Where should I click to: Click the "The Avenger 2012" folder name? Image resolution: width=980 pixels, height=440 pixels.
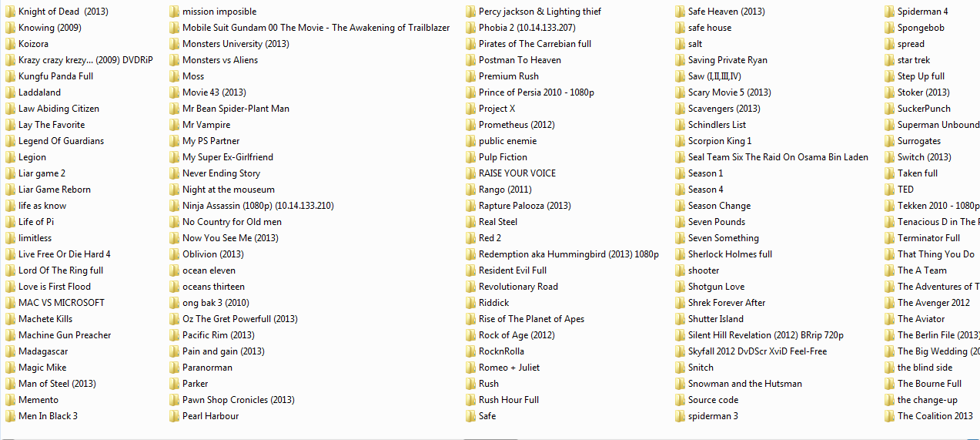click(934, 303)
